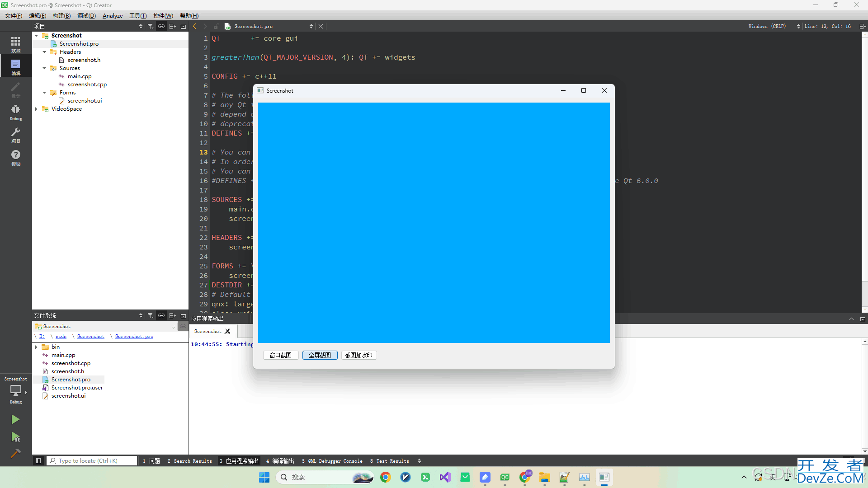Image resolution: width=868 pixels, height=488 pixels.
Task: Open Projects mode with the wrench icon
Action: point(16,135)
